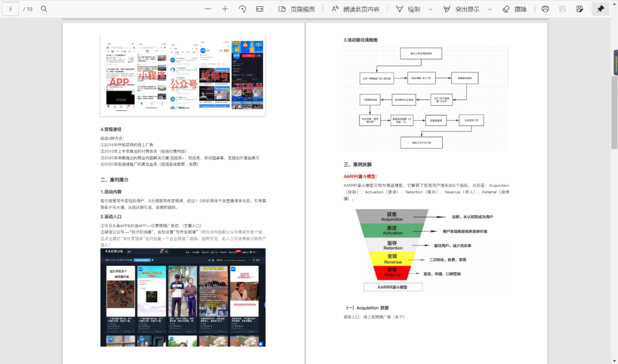
Task: Click the save-as icon
Action: (579, 9)
